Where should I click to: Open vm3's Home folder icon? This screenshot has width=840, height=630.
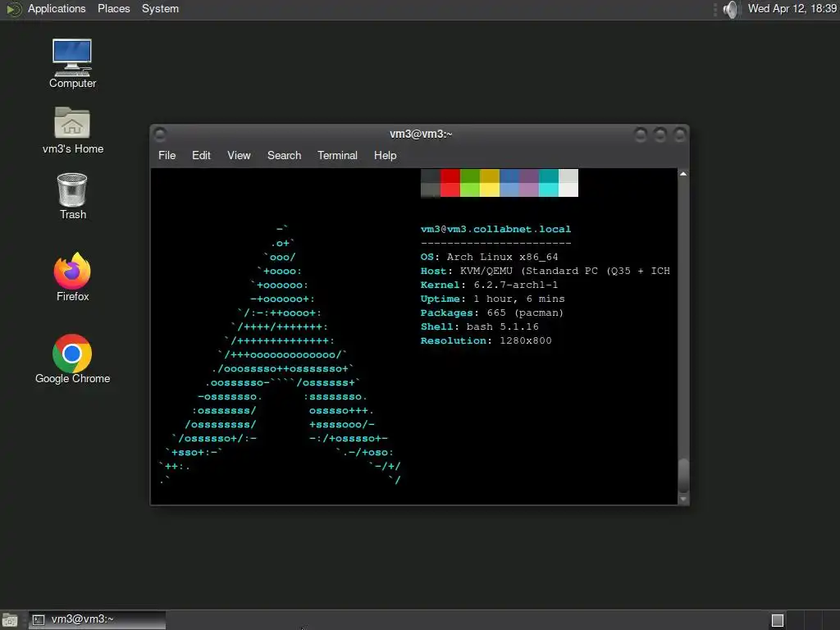72,130
